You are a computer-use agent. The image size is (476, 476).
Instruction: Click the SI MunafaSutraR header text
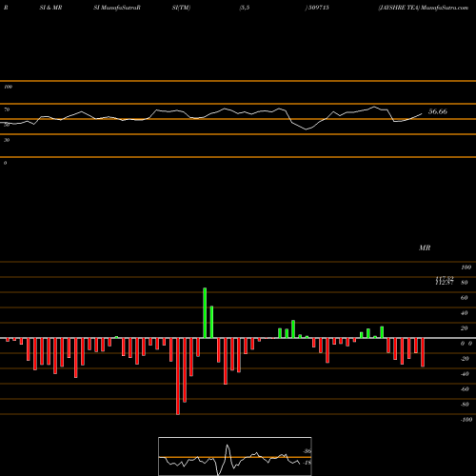(x=117, y=8)
